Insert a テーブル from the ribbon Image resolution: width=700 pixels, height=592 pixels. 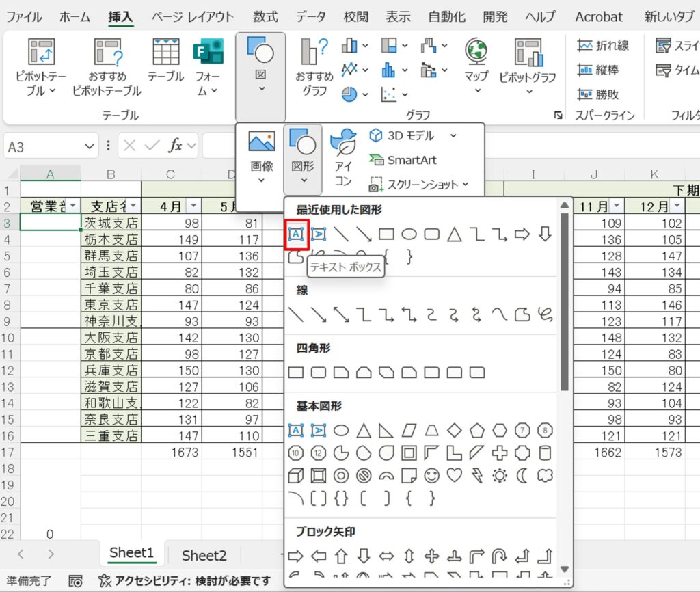click(x=165, y=61)
